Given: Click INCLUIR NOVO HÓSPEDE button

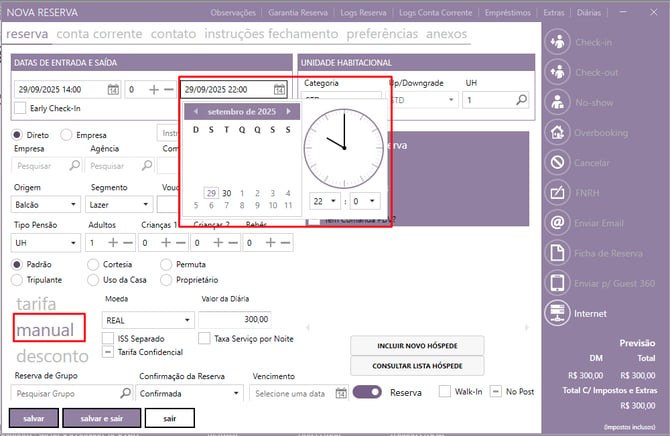Looking at the screenshot, I should [417, 345].
